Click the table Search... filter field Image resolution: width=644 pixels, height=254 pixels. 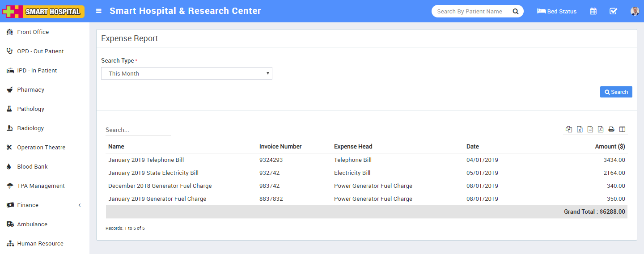coord(138,130)
